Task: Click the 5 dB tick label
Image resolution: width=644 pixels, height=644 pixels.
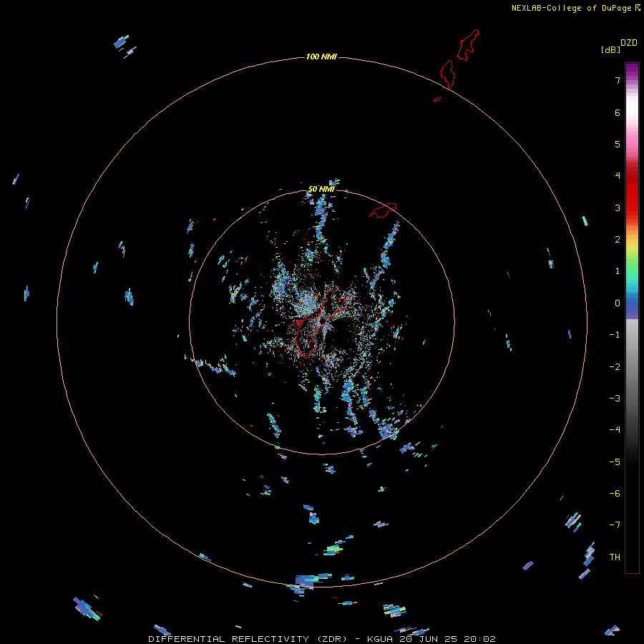Action: point(618,144)
